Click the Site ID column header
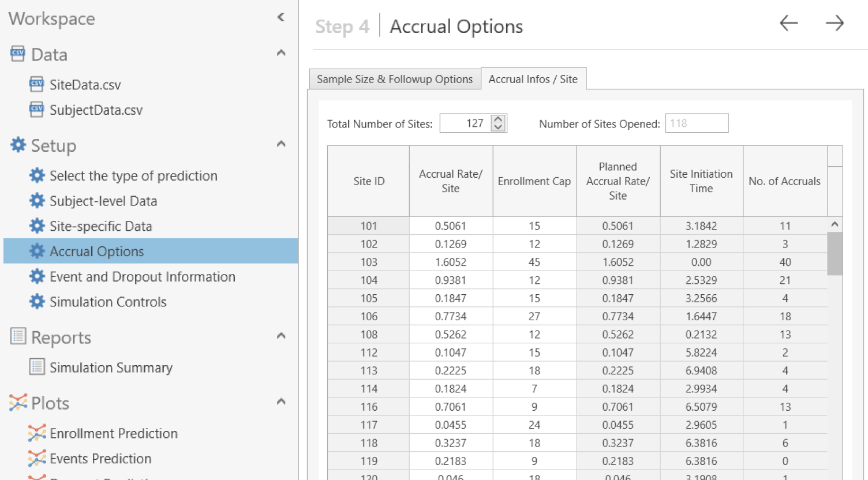 (369, 181)
